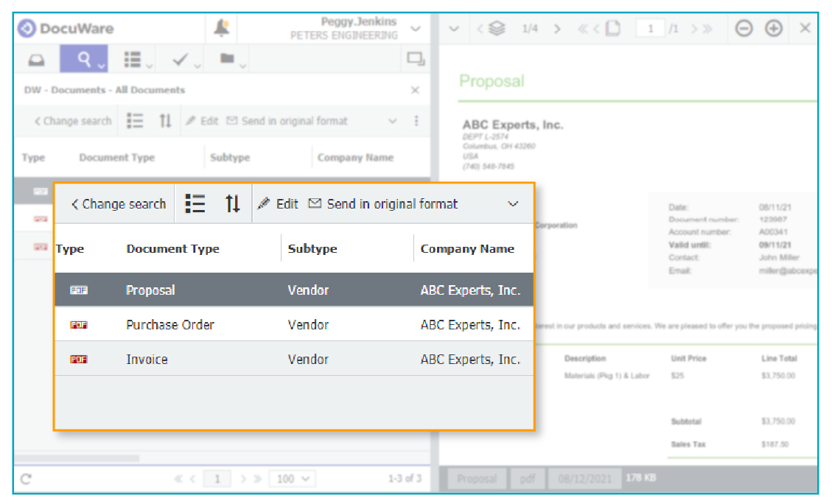Screen dimensions: 832x504
Task: Jump to last page in viewer
Action: tap(707, 29)
